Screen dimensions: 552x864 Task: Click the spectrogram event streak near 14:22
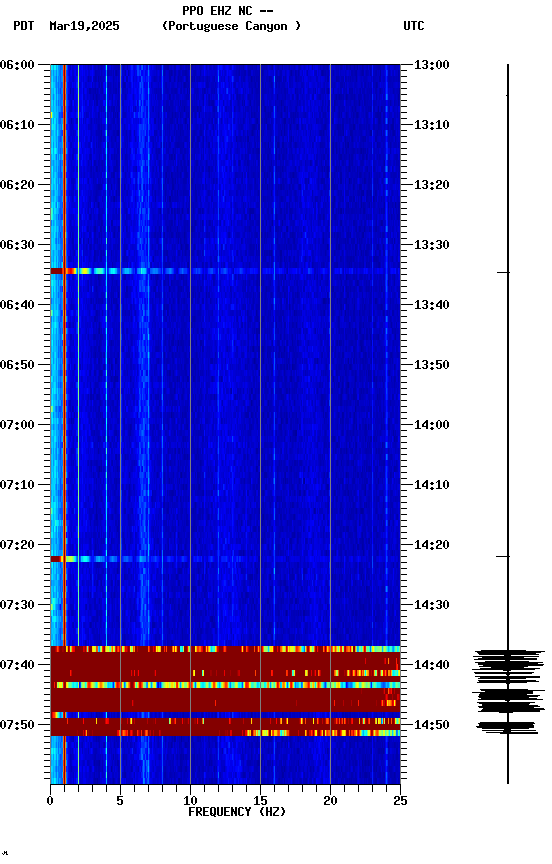click(225, 559)
